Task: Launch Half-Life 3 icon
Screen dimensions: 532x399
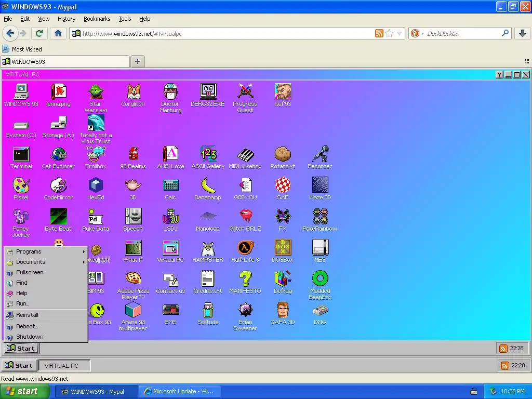Action: (245, 251)
